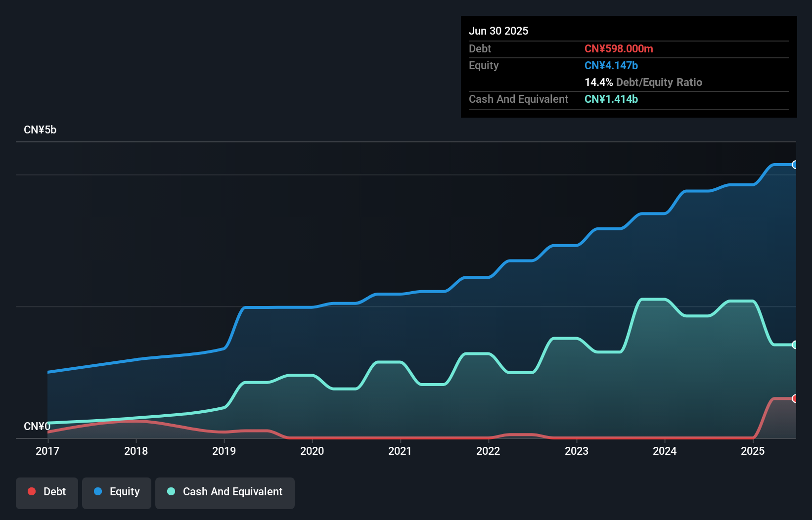The image size is (812, 520).
Task: Click the blue Equity legend dot
Action: click(x=98, y=491)
